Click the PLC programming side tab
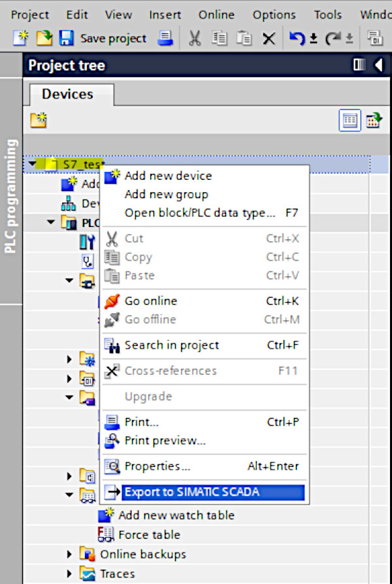 click(11, 196)
